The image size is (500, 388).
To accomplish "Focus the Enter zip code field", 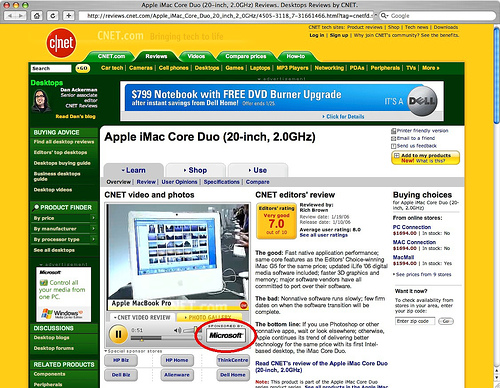I will [415, 321].
